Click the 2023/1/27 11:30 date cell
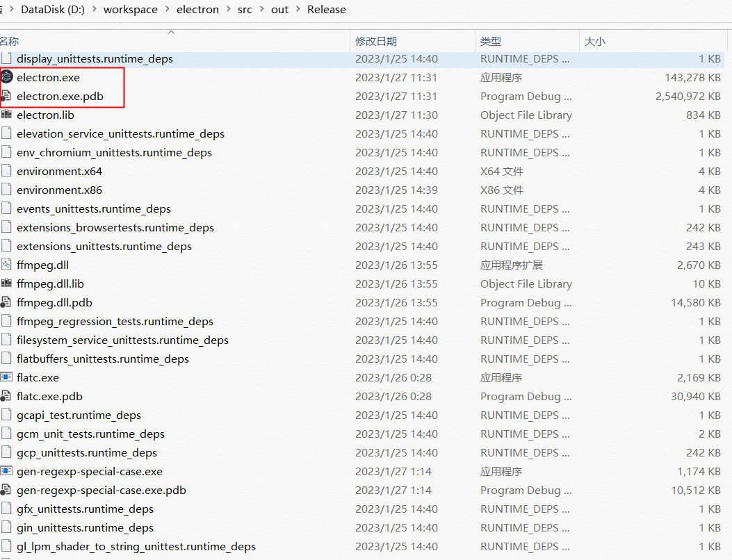This screenshot has width=732, height=560. [x=396, y=115]
